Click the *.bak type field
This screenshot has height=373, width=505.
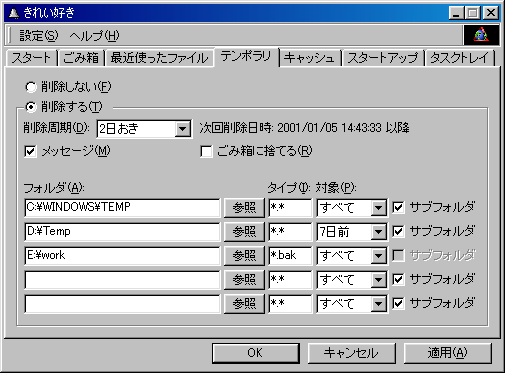tap(290, 256)
